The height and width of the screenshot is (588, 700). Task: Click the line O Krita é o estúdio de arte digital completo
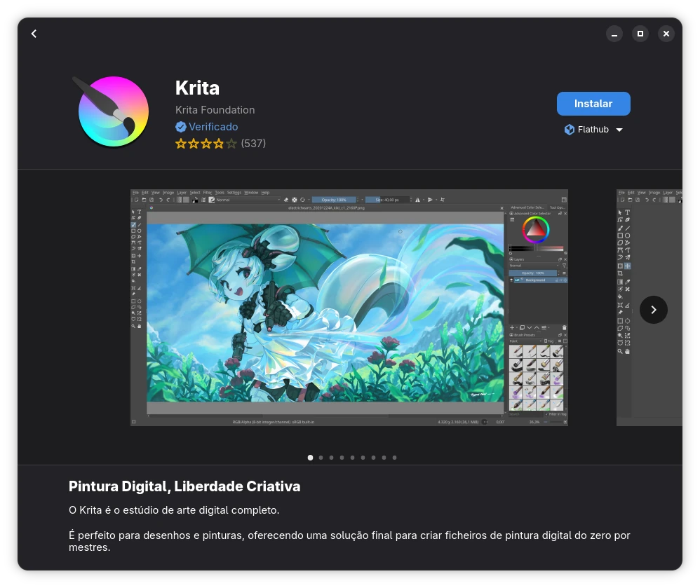(x=174, y=510)
